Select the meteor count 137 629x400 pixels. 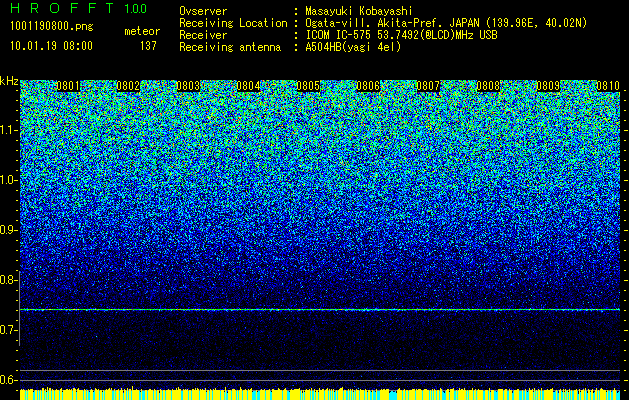tap(148, 46)
